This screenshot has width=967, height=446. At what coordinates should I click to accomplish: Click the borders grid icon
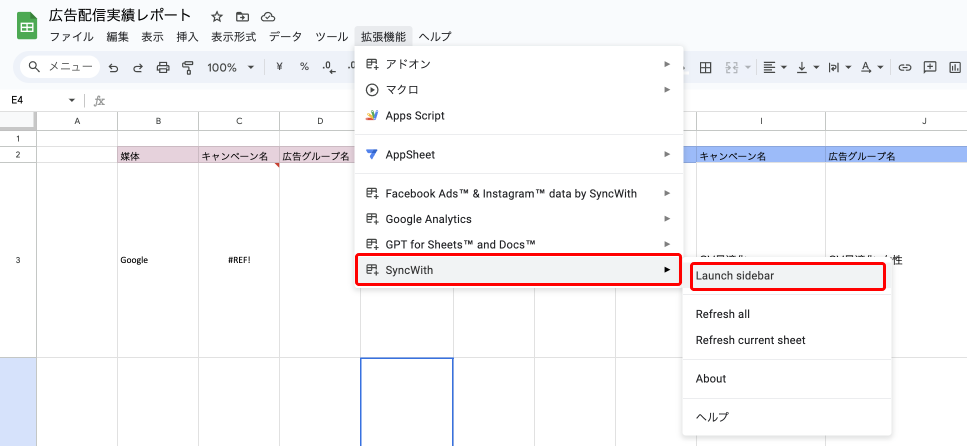[x=706, y=68]
